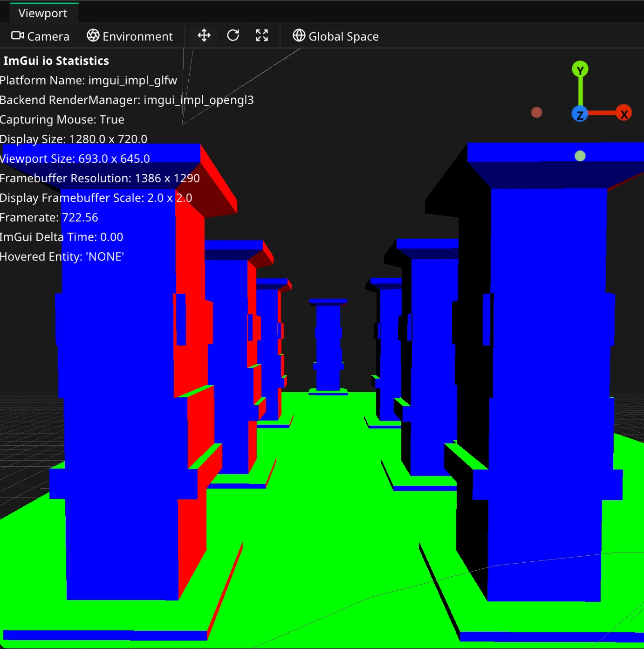
Task: Click the Framerate: 722.56 statistic
Action: coord(49,217)
